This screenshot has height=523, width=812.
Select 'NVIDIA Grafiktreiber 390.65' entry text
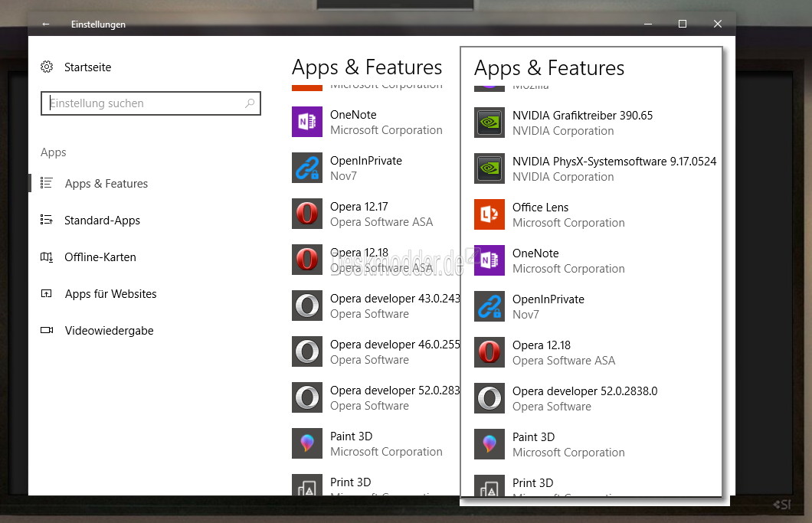(x=583, y=116)
